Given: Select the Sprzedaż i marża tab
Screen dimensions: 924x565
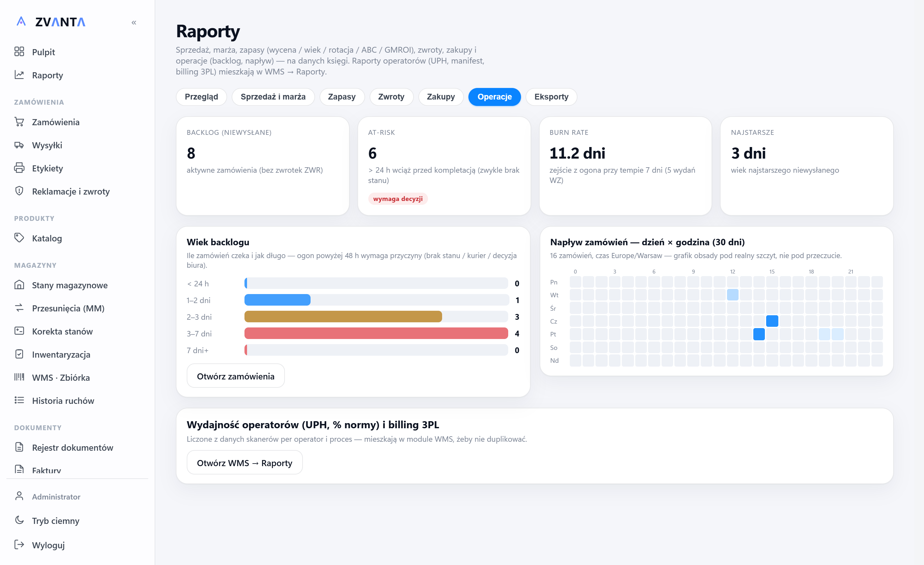Looking at the screenshot, I should click(273, 97).
